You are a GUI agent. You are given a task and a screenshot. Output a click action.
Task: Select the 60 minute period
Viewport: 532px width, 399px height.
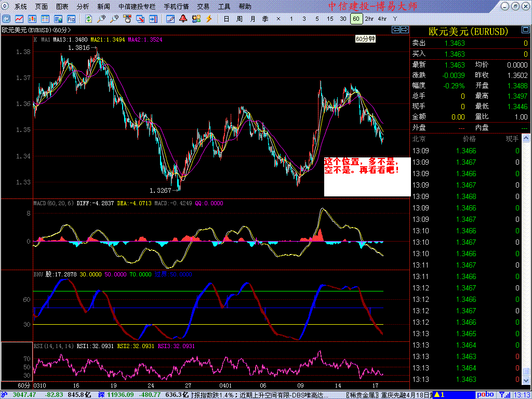point(356,19)
